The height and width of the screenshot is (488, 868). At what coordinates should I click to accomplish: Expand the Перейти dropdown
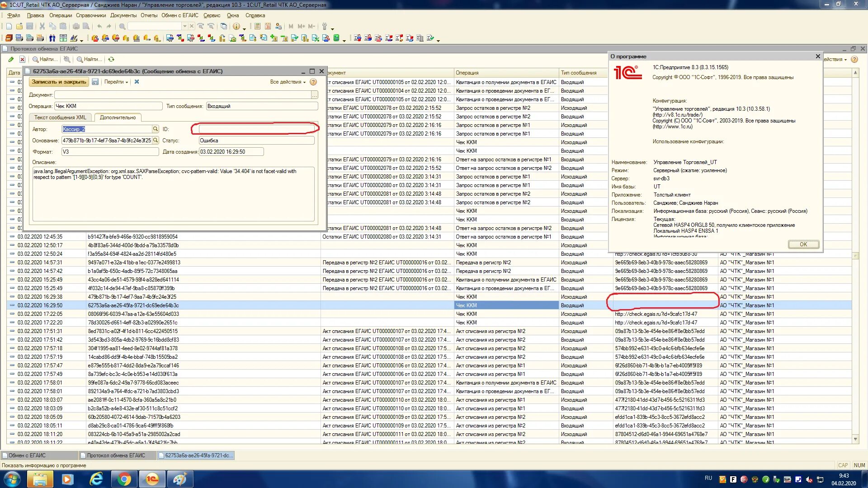coord(116,82)
